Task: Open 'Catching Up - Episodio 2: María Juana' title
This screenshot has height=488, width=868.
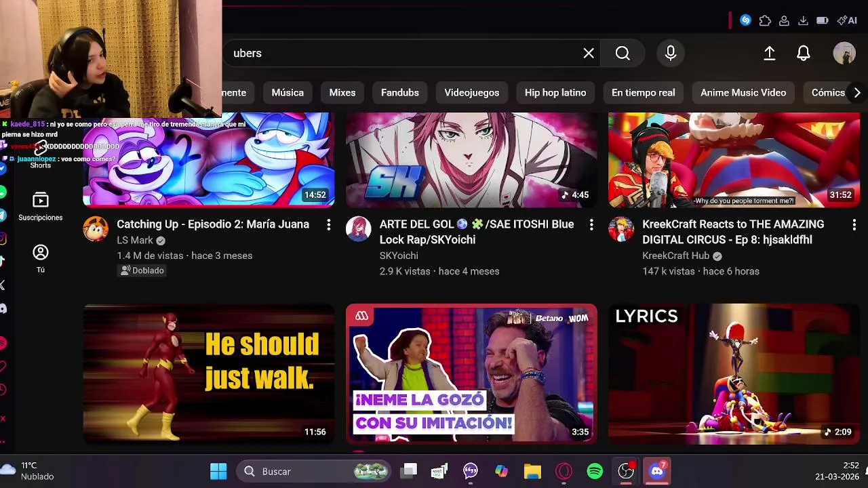Action: [213, 224]
